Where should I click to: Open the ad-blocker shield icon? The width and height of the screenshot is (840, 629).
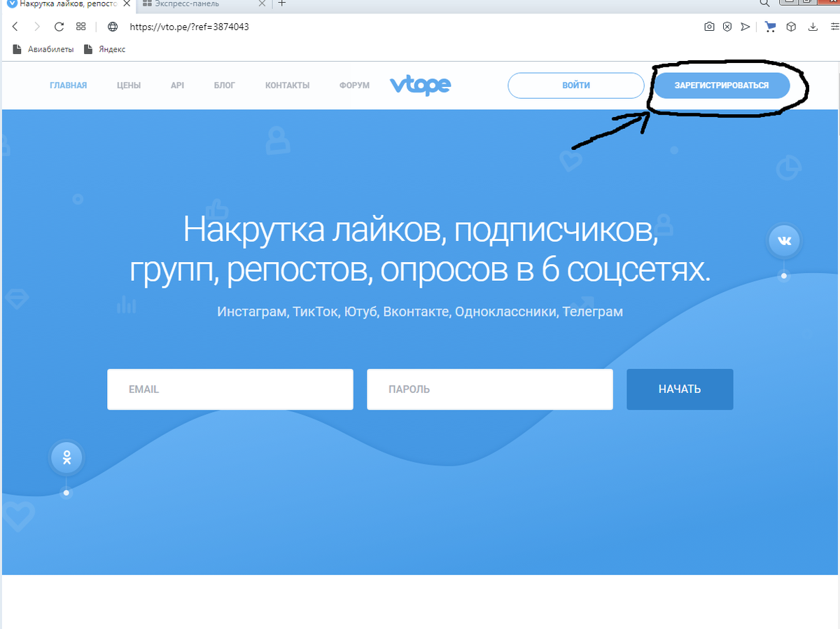click(x=727, y=27)
